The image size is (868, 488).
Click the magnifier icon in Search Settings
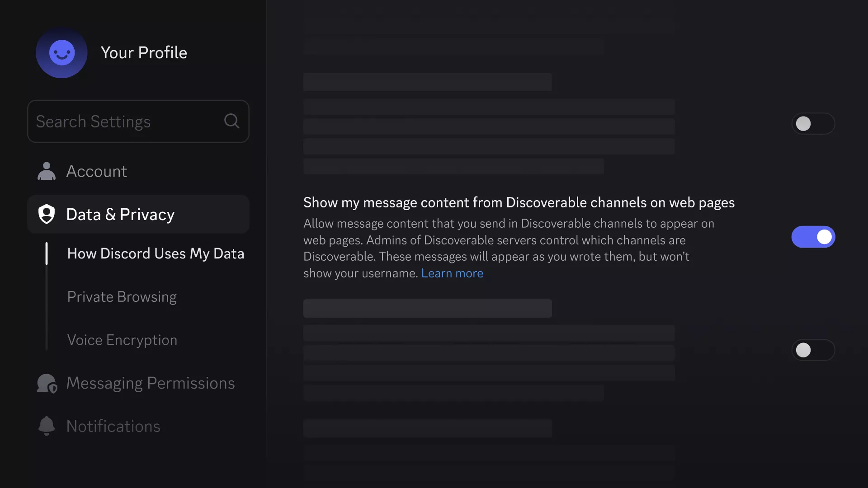click(x=231, y=121)
